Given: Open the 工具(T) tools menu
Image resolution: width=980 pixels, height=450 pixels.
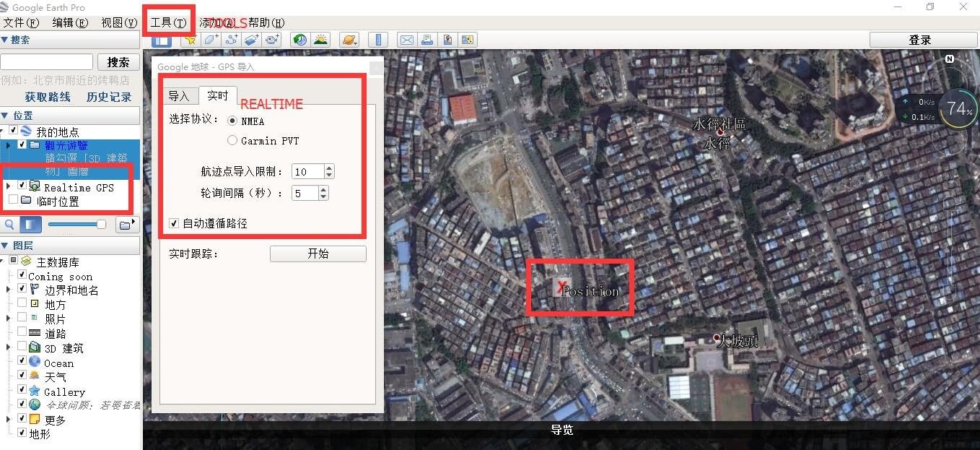Looking at the screenshot, I should tap(167, 22).
